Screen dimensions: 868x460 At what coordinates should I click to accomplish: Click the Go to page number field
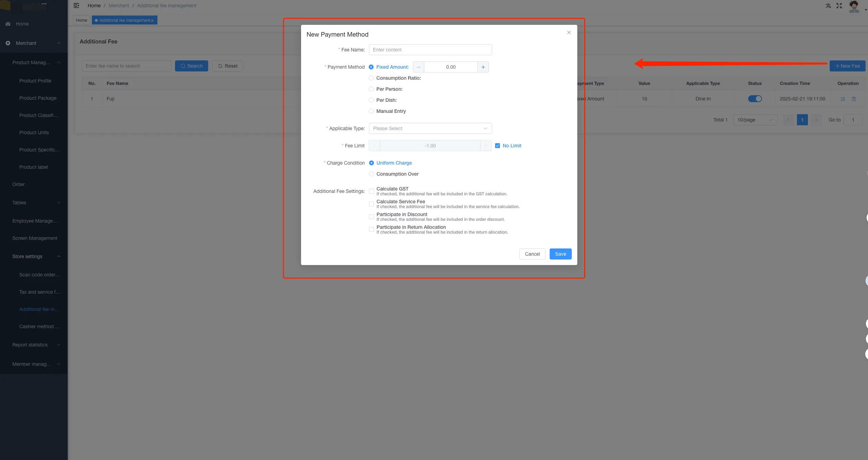[853, 120]
